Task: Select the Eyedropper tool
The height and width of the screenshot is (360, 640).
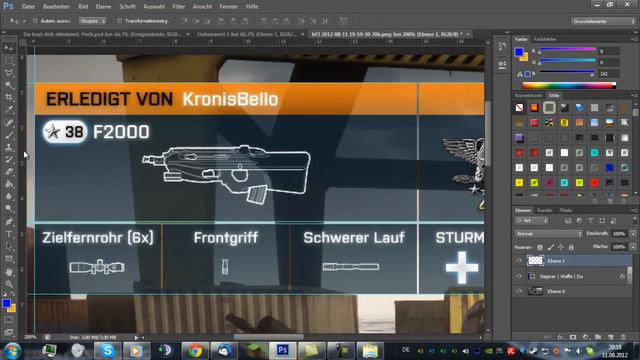Action: tap(9, 109)
